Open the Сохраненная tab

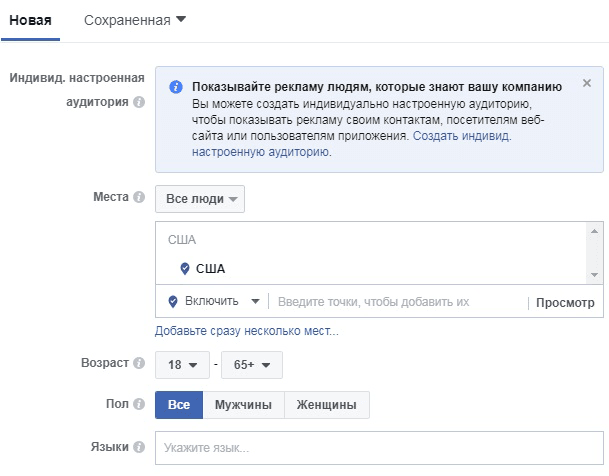pos(135,20)
